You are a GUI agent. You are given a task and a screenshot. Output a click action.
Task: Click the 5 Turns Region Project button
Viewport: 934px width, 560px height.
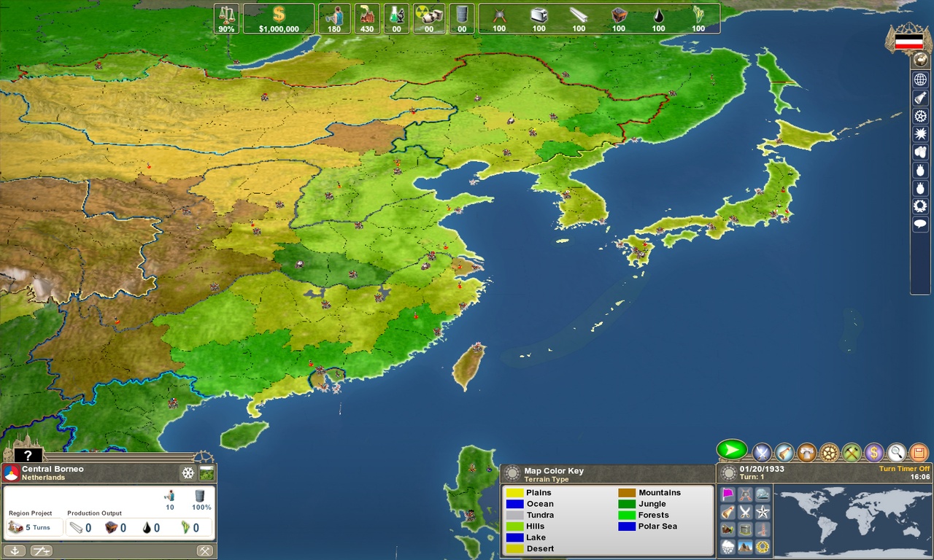[34, 527]
